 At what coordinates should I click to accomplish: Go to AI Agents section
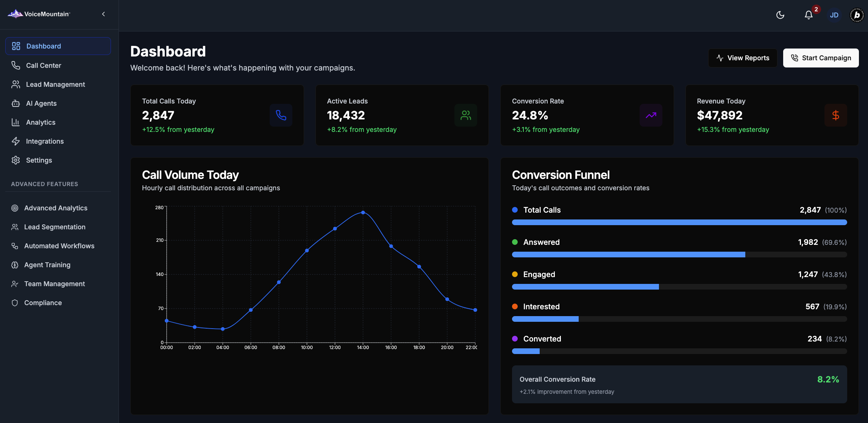click(x=41, y=103)
